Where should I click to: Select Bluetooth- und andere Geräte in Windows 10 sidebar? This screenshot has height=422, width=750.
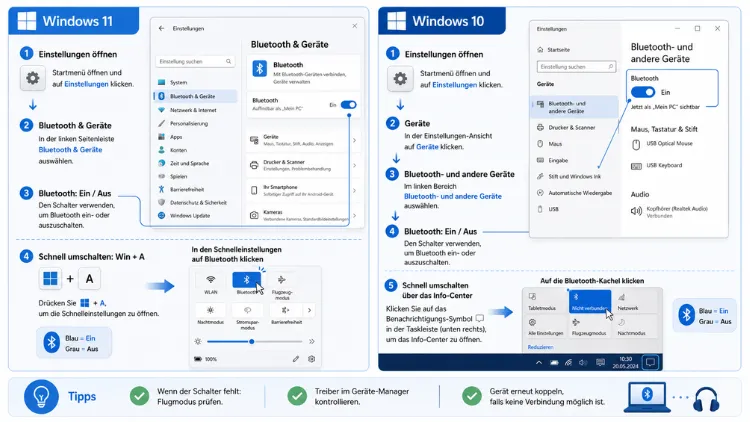[x=574, y=107]
